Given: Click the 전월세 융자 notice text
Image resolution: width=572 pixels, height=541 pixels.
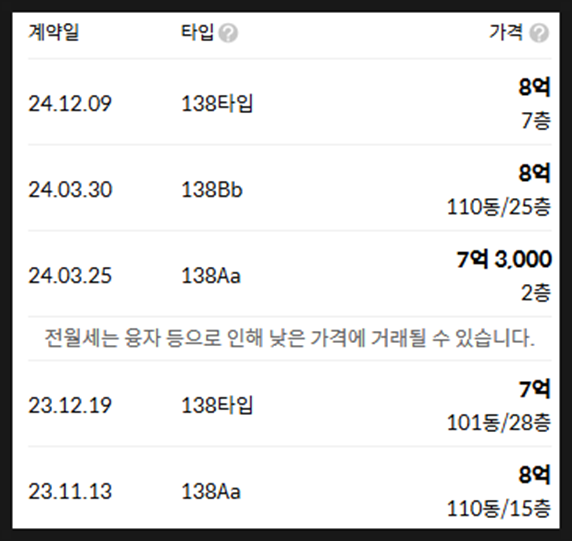Looking at the screenshot, I should [290, 338].
